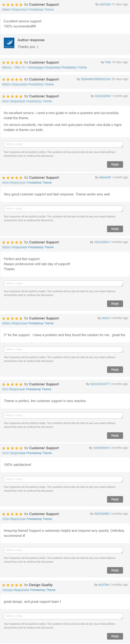Screen dimensions: 130x644
Task: Click the star rating on the 19 days ago review
Action: click(12, 63)
